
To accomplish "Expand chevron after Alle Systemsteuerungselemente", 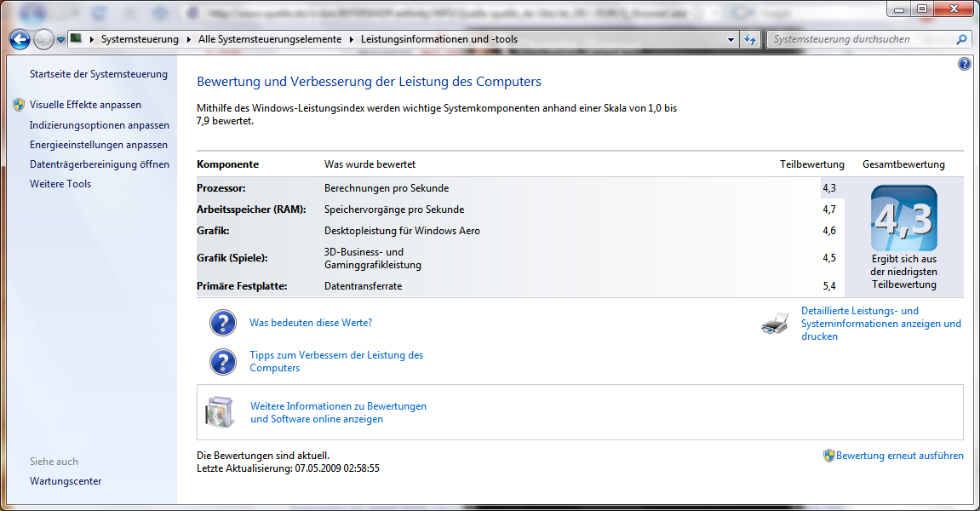I will (x=352, y=39).
